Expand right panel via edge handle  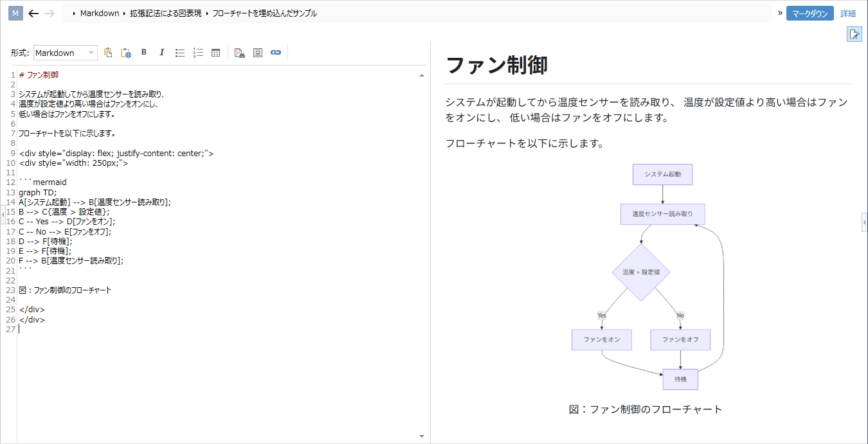(865, 222)
